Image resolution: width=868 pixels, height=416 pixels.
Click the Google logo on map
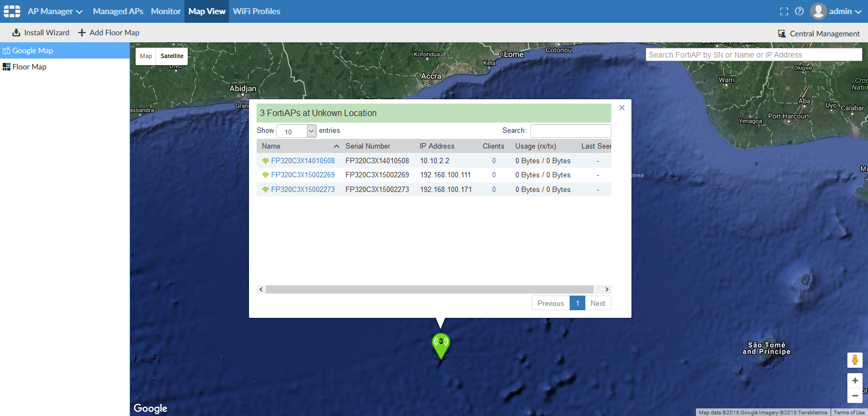click(150, 408)
